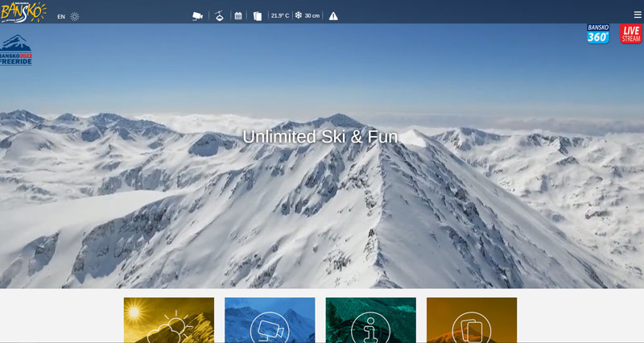The width and height of the screenshot is (644, 343).
Task: Open the Bansko 360° virtual tour
Action: [598, 34]
